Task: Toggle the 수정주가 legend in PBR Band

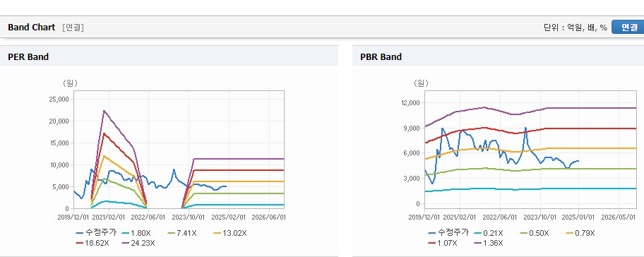Action: point(448,233)
